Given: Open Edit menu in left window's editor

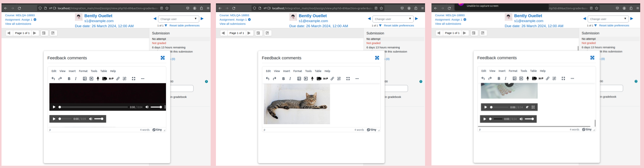Looking at the screenshot, I should tap(54, 71).
